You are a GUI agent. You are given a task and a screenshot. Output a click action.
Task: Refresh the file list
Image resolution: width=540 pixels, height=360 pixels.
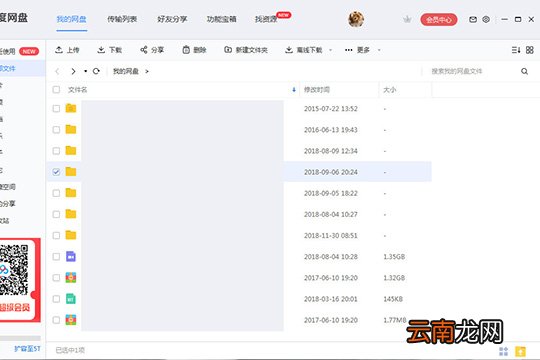click(96, 71)
